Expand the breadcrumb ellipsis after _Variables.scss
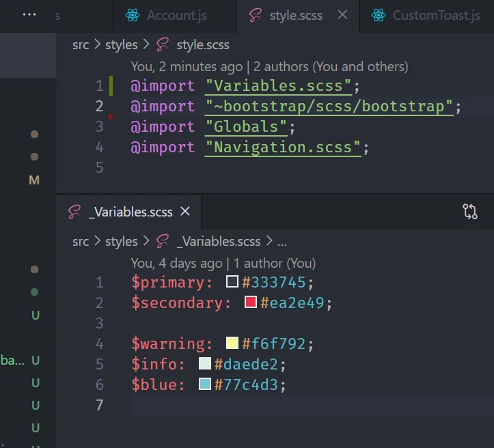The height and width of the screenshot is (448, 494). [x=282, y=241]
